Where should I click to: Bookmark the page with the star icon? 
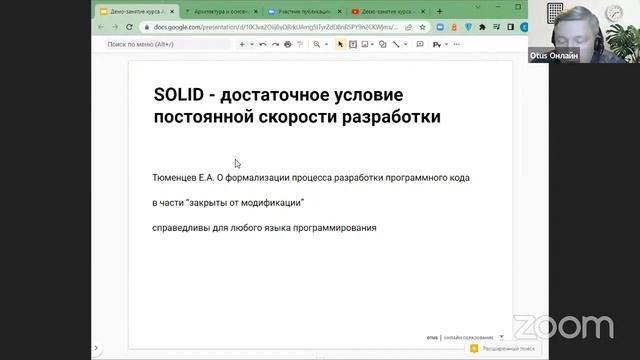422,27
